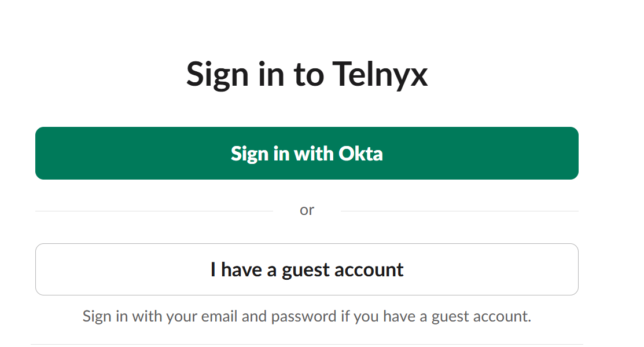Click the border of the guest account button
The height and width of the screenshot is (347, 644).
pos(307,244)
